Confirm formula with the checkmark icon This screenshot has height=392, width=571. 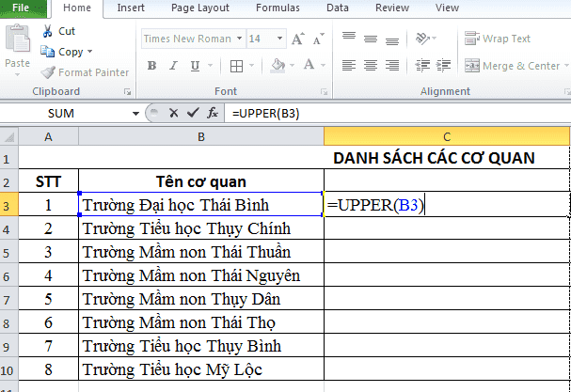pos(193,113)
